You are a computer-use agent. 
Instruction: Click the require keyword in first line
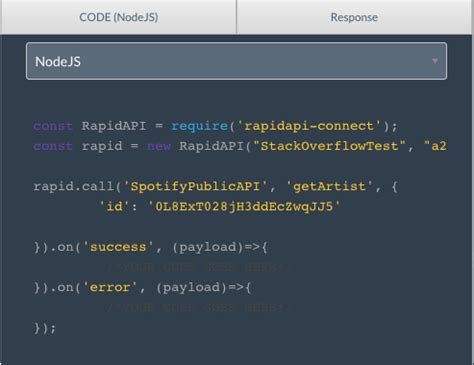199,126
